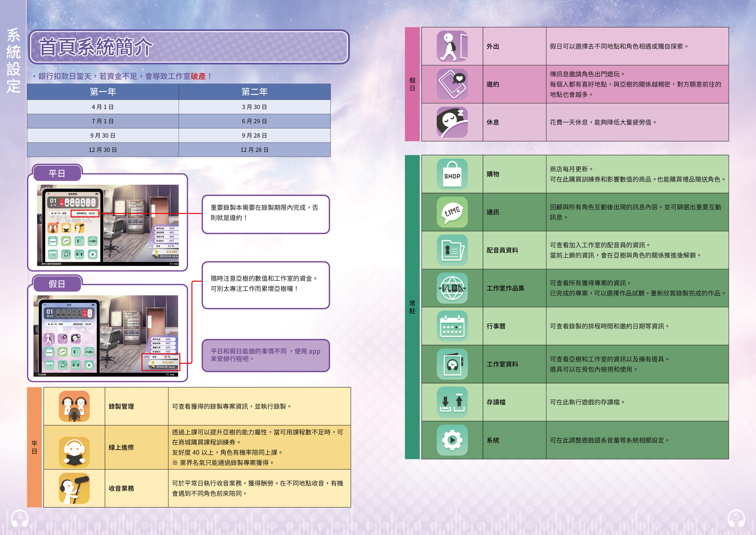Open the 行事曆 calendar app icon

tap(453, 326)
